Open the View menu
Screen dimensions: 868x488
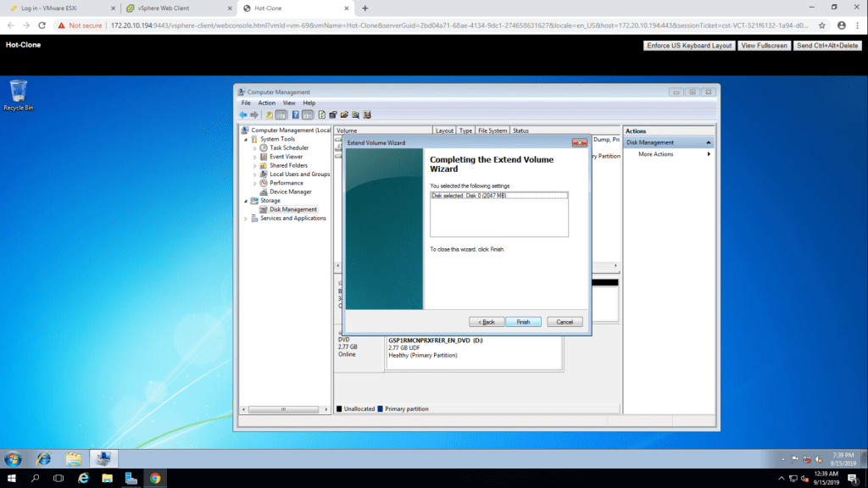[x=289, y=103]
